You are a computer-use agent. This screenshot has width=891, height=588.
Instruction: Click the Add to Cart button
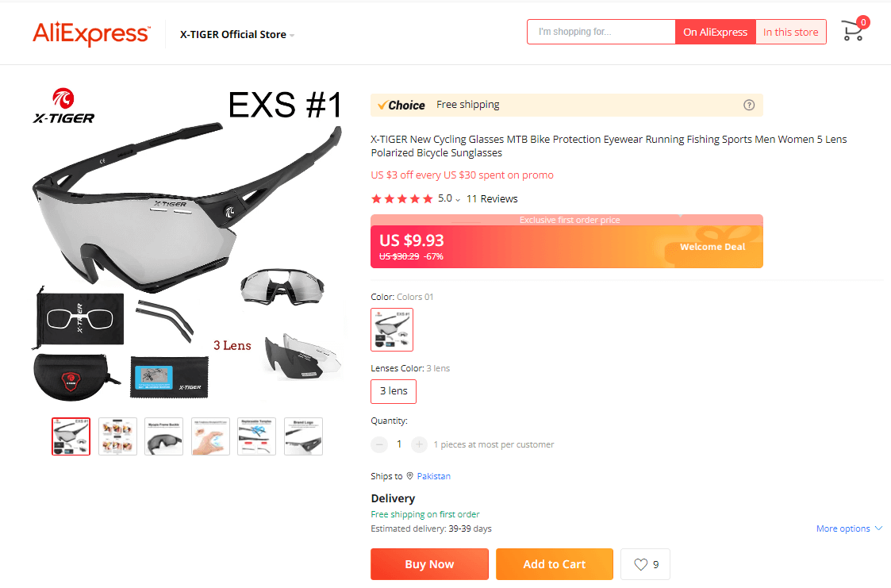pyautogui.click(x=555, y=564)
